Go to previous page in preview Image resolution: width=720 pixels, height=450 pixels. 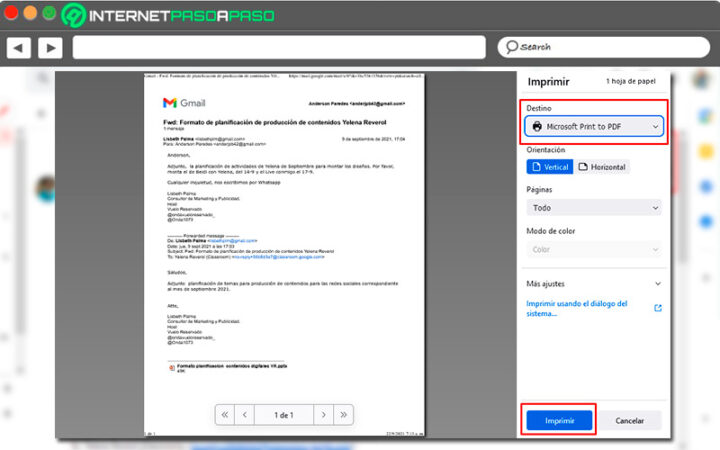tap(245, 415)
